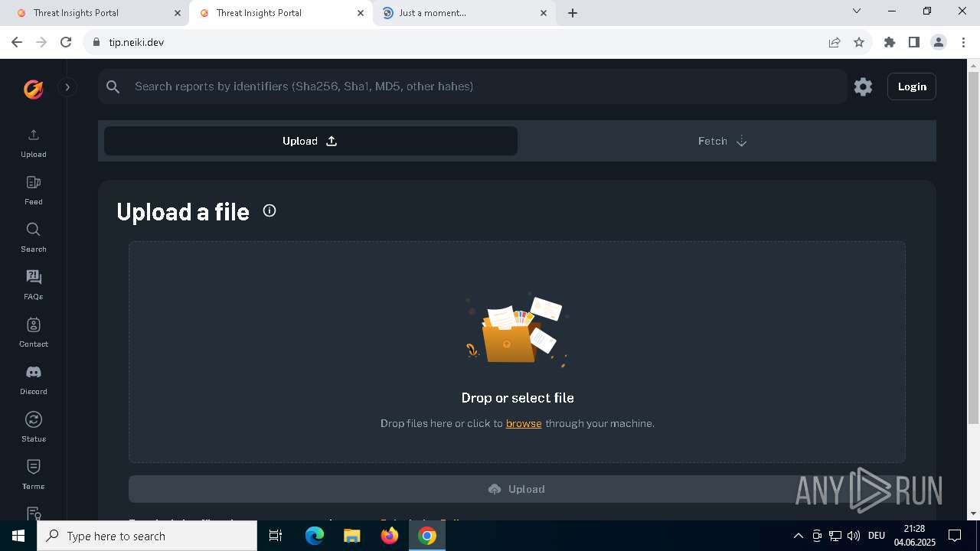Viewport: 980px width, 551px height.
Task: Click the search magnifier icon
Action: tap(113, 86)
